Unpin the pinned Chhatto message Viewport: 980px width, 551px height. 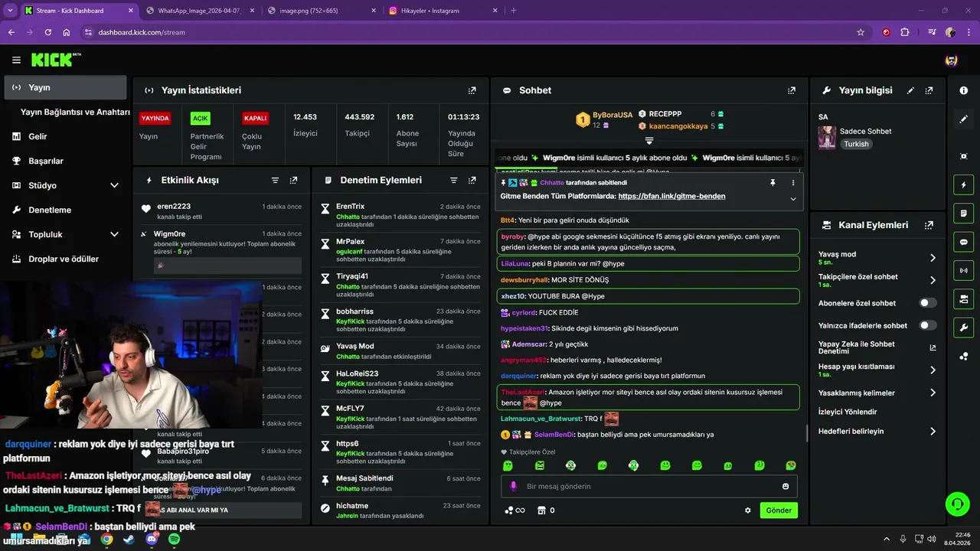click(x=773, y=183)
